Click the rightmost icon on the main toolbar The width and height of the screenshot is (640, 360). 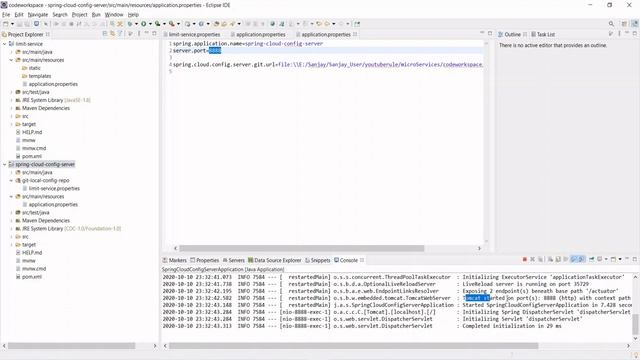357,24
